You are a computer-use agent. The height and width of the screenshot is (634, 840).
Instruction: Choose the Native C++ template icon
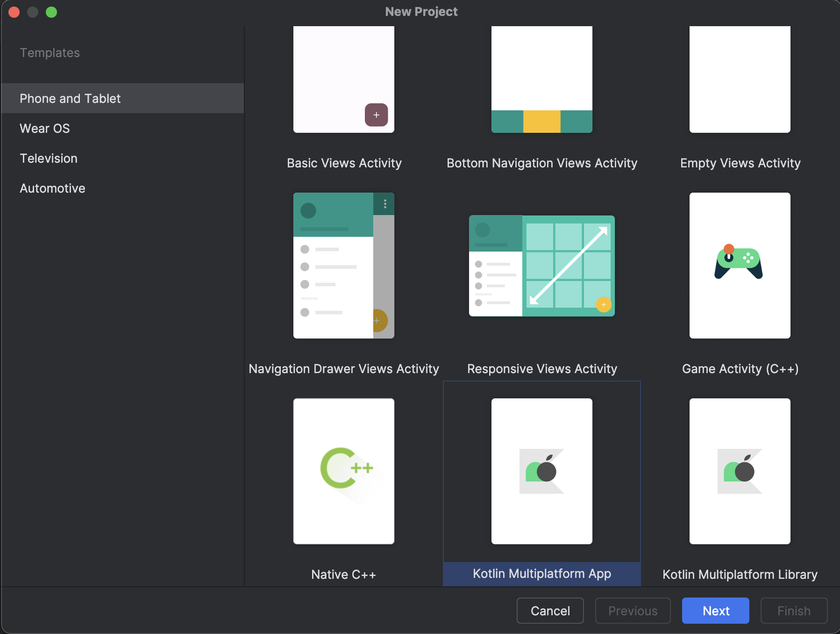point(343,471)
